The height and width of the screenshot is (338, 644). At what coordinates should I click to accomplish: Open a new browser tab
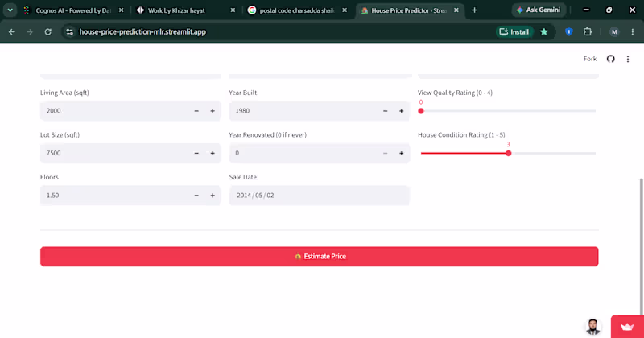(474, 10)
